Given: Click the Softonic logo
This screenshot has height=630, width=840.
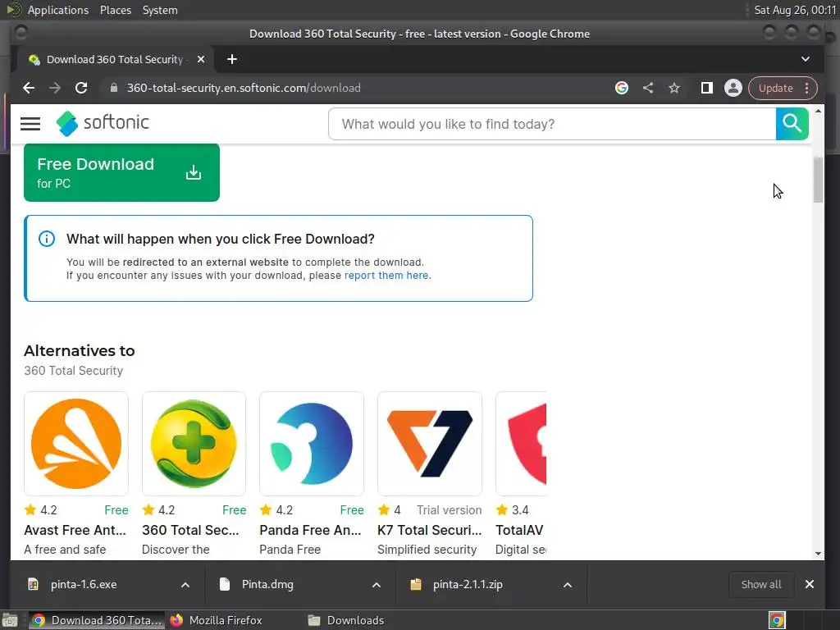Looking at the screenshot, I should click(x=103, y=123).
